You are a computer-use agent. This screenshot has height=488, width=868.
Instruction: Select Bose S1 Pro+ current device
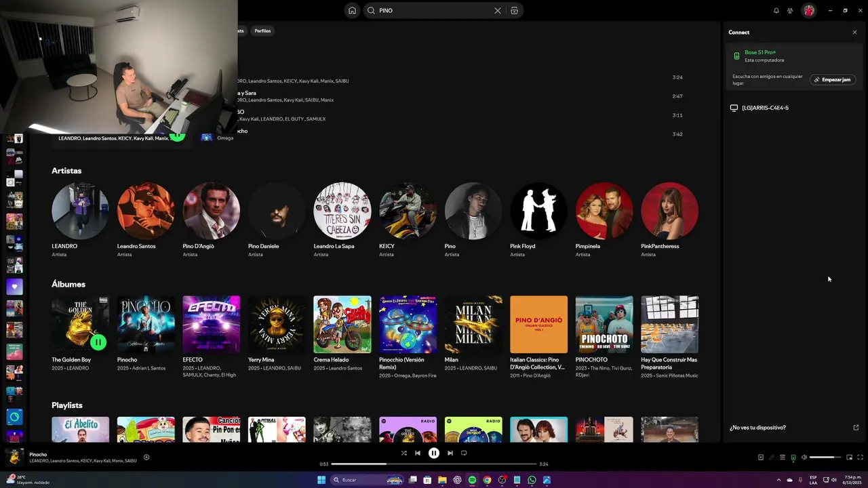794,56
